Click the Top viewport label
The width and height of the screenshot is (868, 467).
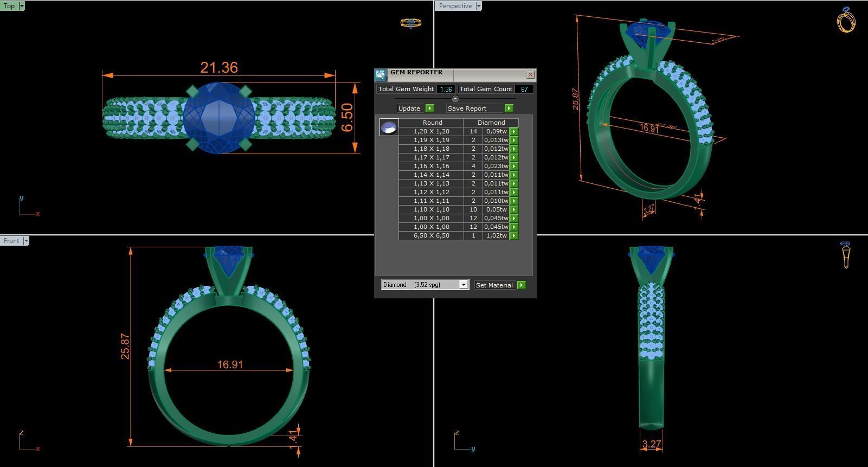point(9,6)
